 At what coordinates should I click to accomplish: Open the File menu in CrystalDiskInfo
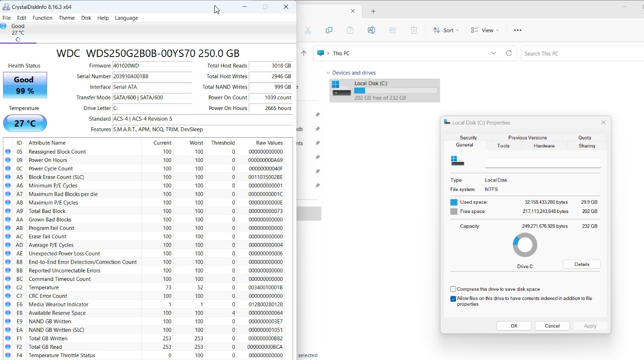click(7, 18)
